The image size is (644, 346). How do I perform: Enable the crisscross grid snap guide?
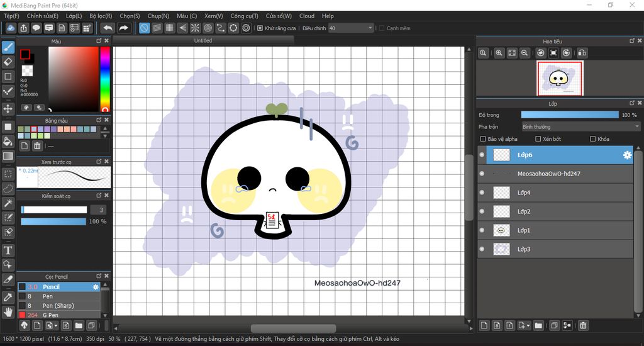point(170,28)
